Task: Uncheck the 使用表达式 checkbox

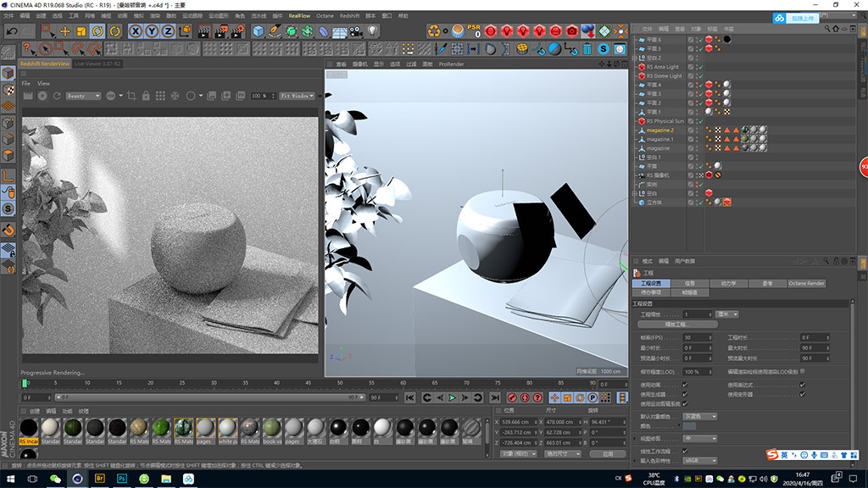Action: click(802, 385)
